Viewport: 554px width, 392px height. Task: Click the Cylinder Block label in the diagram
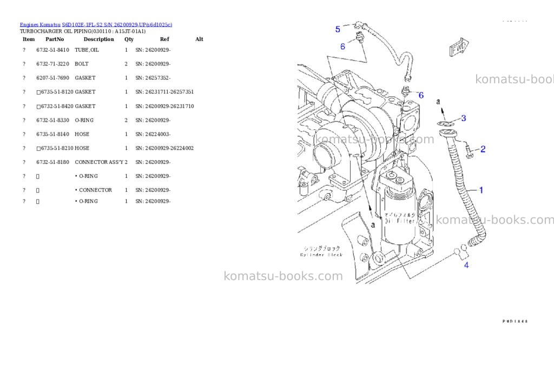(321, 255)
